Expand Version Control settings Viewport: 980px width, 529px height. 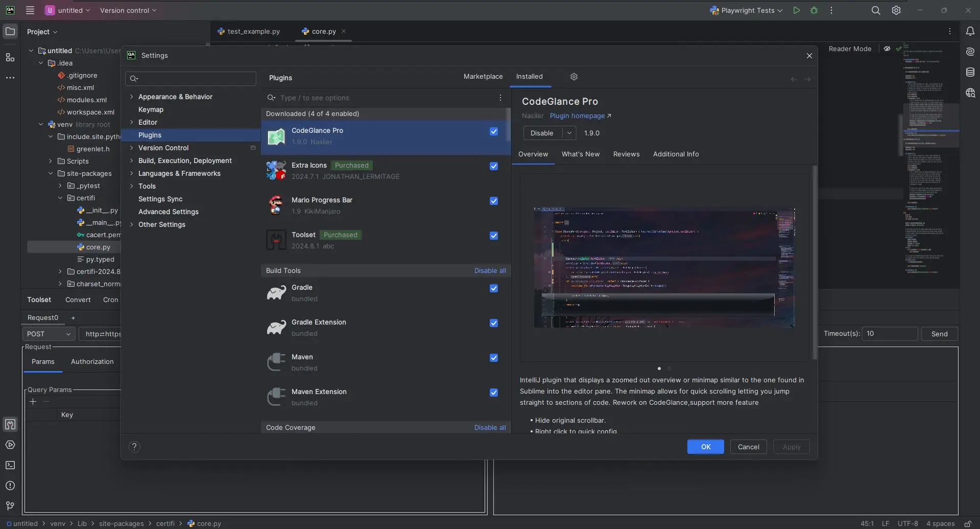coord(131,148)
